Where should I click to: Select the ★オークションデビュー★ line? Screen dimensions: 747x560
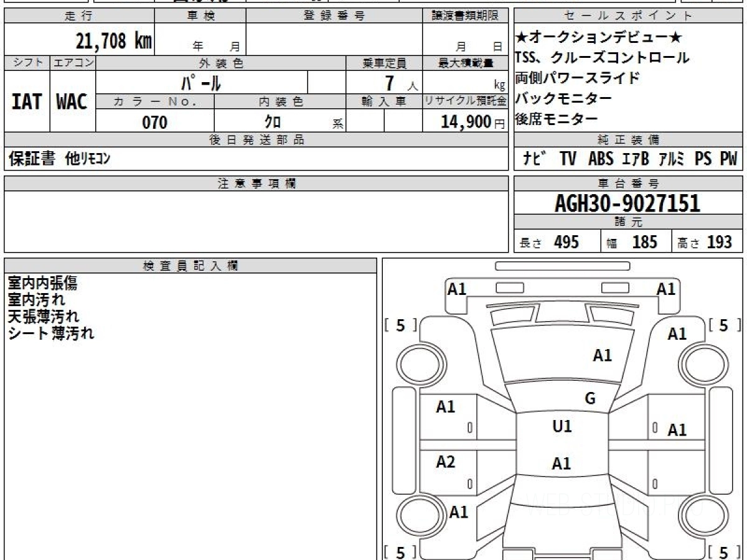click(x=599, y=38)
